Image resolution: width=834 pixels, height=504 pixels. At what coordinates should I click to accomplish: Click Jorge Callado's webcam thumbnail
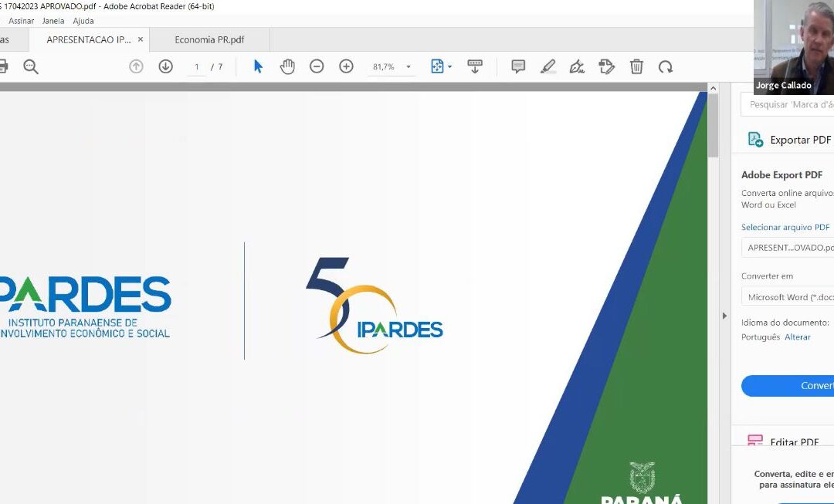794,47
